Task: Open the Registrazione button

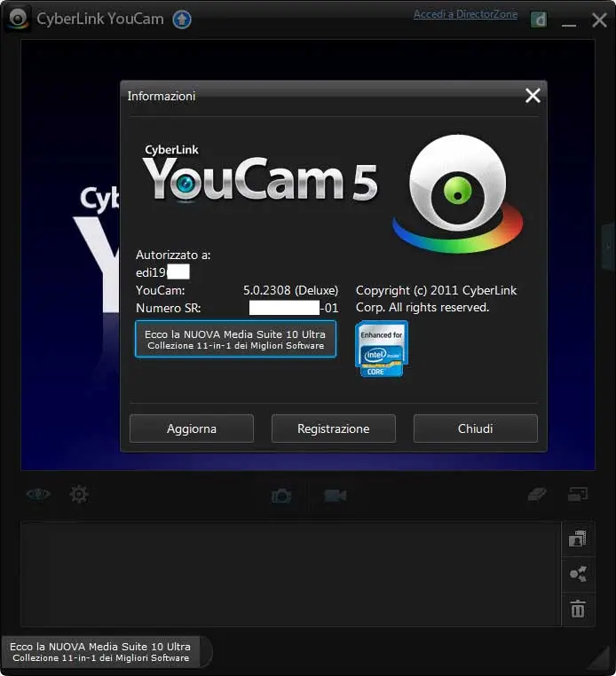Action: 334,428
